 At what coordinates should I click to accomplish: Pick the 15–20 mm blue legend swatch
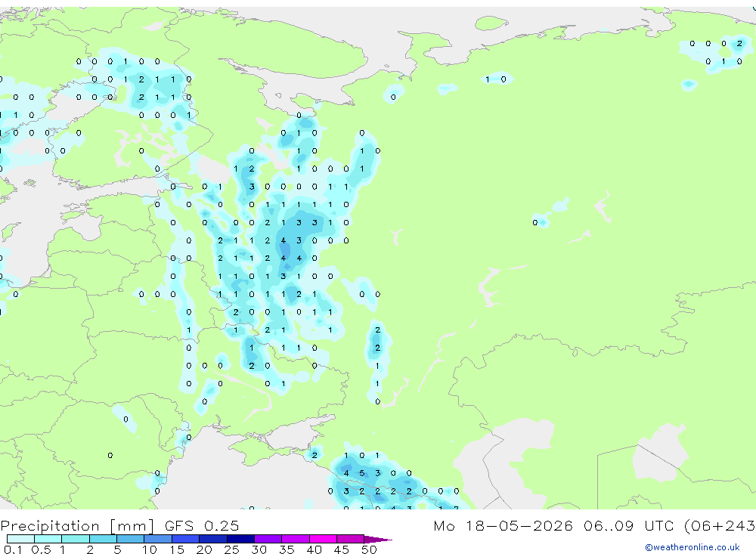pos(185,539)
